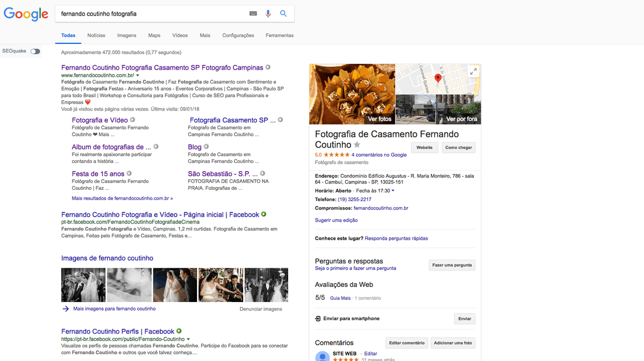Click green icon beside Página inicial Facebook result
The width and height of the screenshot is (644, 361).
pyautogui.click(x=264, y=214)
